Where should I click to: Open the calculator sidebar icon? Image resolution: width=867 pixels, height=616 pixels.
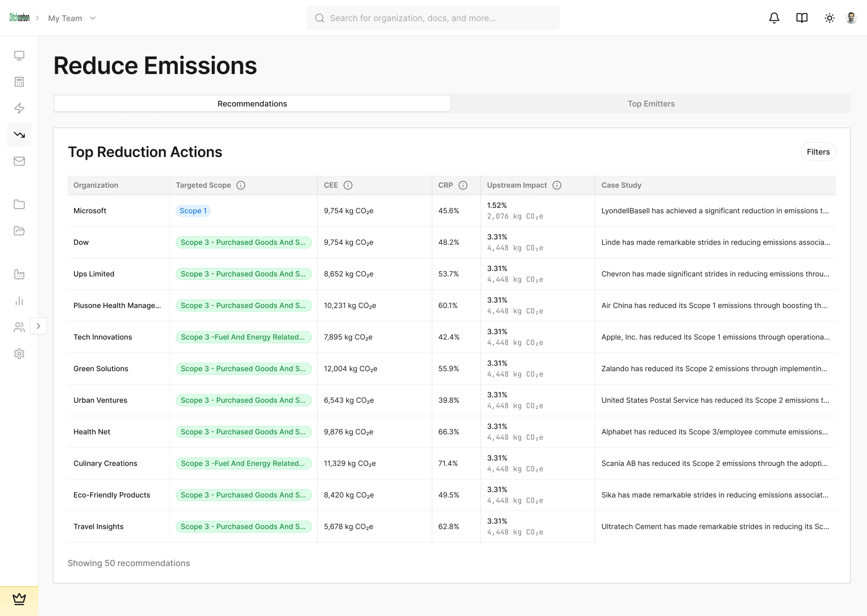coord(19,82)
